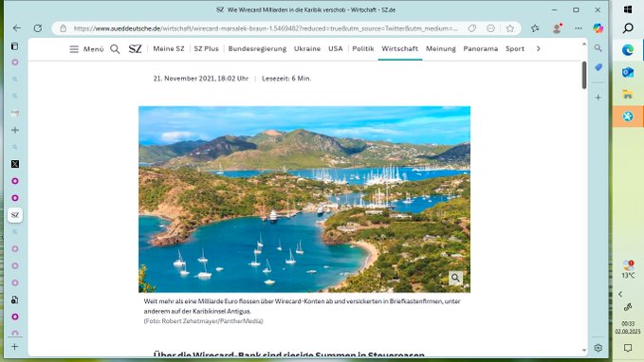This screenshot has height=362, width=644.
Task: Select the Wirtschaft section tab
Action: coord(399,48)
